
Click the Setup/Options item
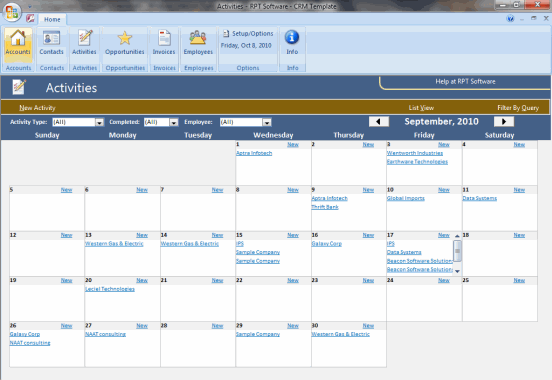pos(248,33)
